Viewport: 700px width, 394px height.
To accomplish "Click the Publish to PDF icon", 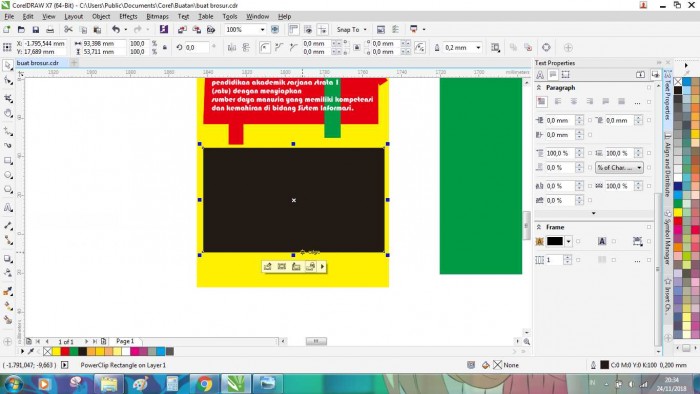I will click(x=211, y=30).
